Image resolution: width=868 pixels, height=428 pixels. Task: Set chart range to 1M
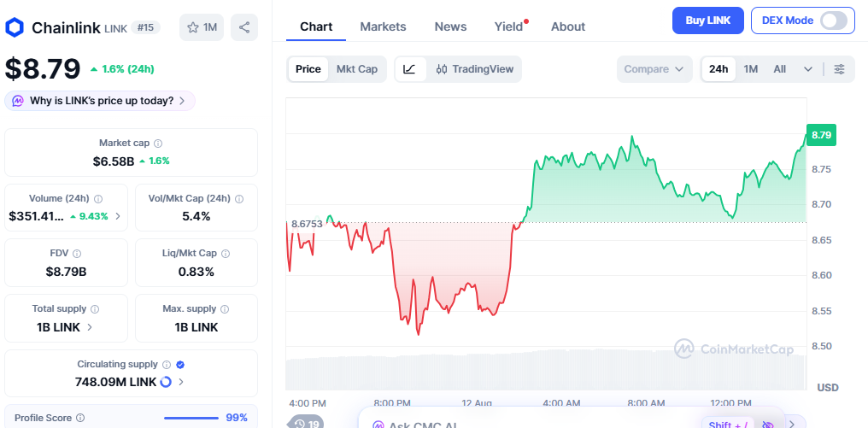tap(751, 69)
